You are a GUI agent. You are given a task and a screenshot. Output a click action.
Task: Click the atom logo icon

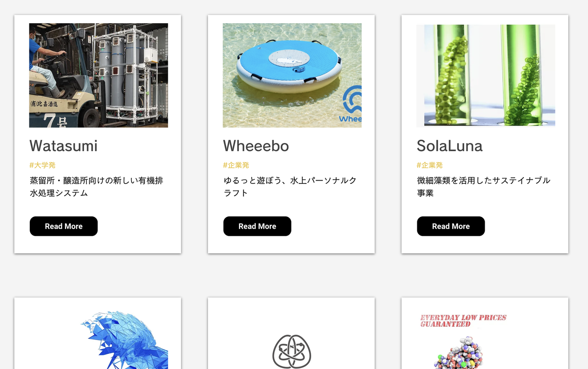pos(292,351)
